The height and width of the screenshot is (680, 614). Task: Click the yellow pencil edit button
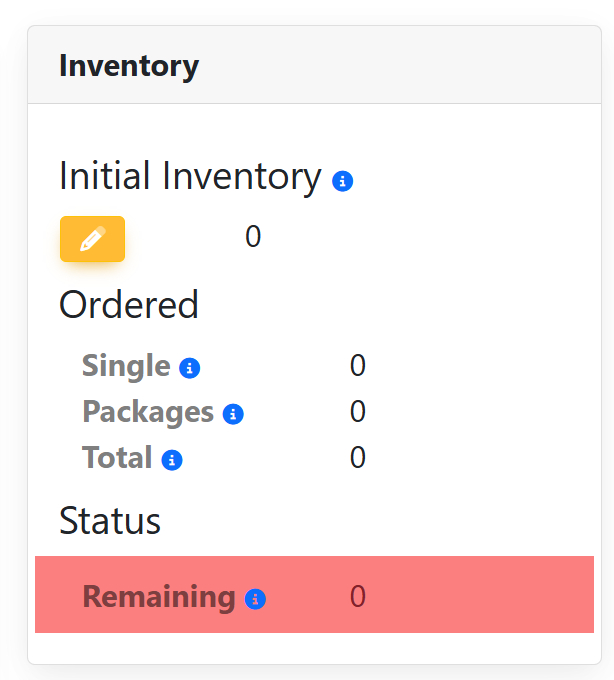point(92,239)
